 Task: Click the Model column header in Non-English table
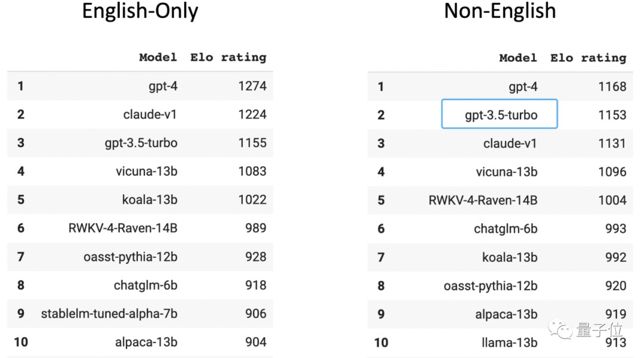pyautogui.click(x=518, y=58)
